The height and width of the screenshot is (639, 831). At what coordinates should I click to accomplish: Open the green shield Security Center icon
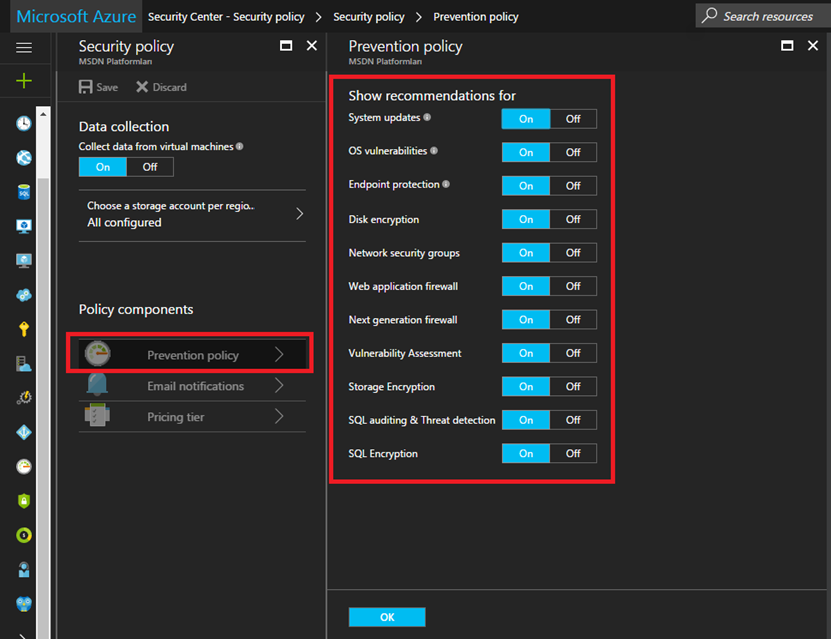(x=24, y=501)
